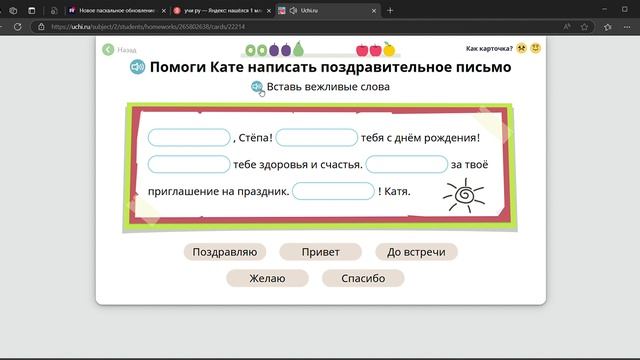
Task: Click the blank before 'тебе здоровья и счастья'
Action: 189,164
